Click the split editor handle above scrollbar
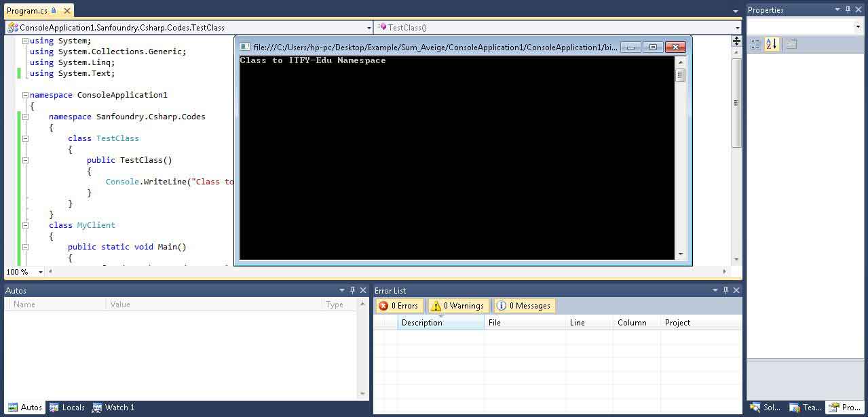The image size is (868, 417). tap(736, 41)
